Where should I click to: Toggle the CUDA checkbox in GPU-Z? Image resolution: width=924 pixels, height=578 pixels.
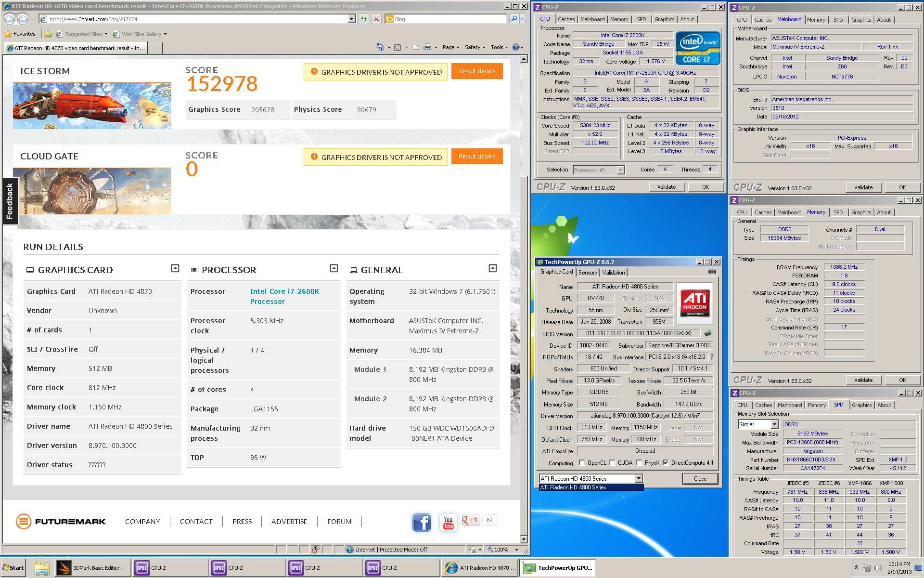[612, 462]
